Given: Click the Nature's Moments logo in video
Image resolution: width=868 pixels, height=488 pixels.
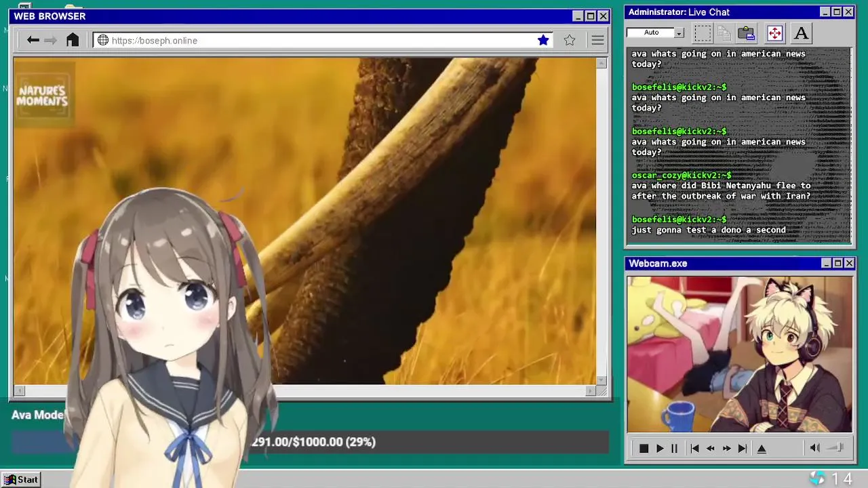Looking at the screenshot, I should click(42, 96).
